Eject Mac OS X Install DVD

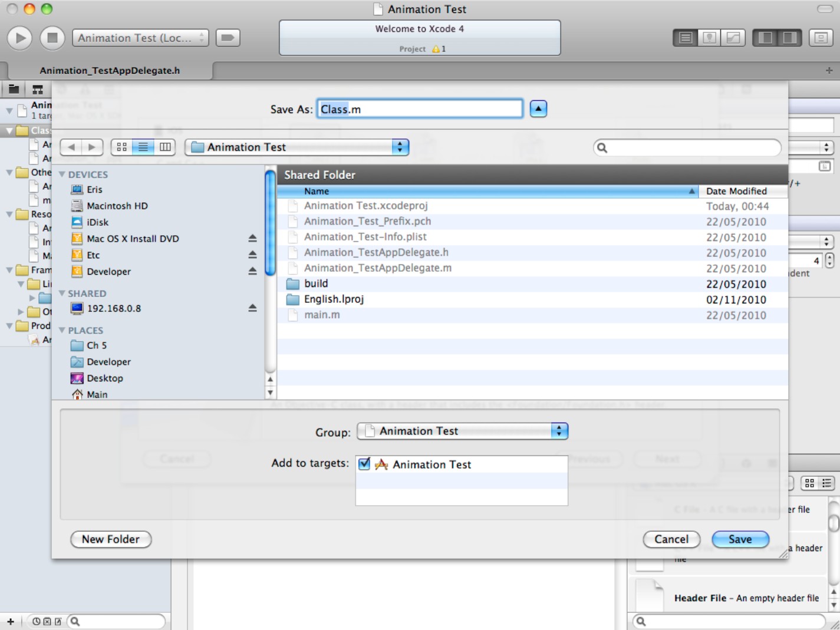tap(252, 238)
